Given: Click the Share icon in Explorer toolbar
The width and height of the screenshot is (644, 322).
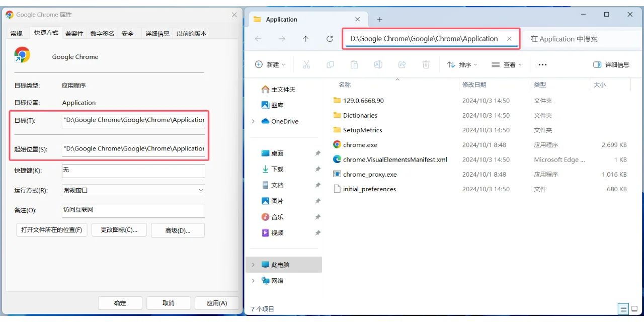Looking at the screenshot, I should [x=402, y=64].
